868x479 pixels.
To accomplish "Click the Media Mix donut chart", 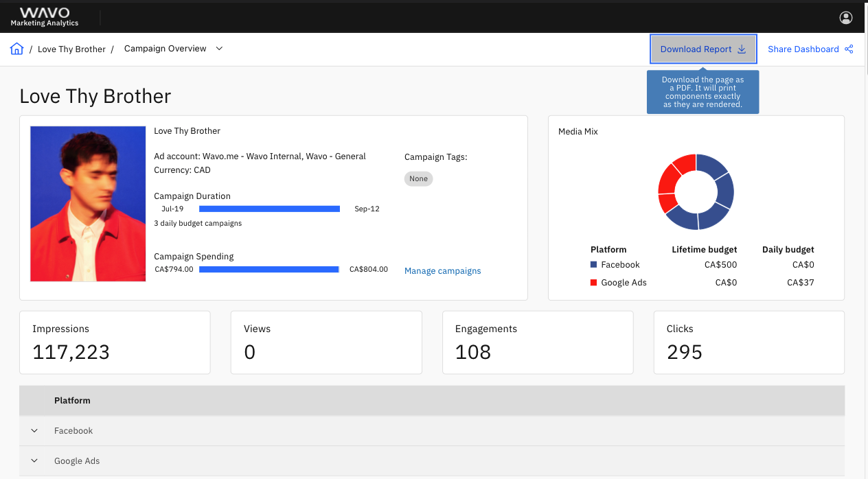I will [696, 191].
